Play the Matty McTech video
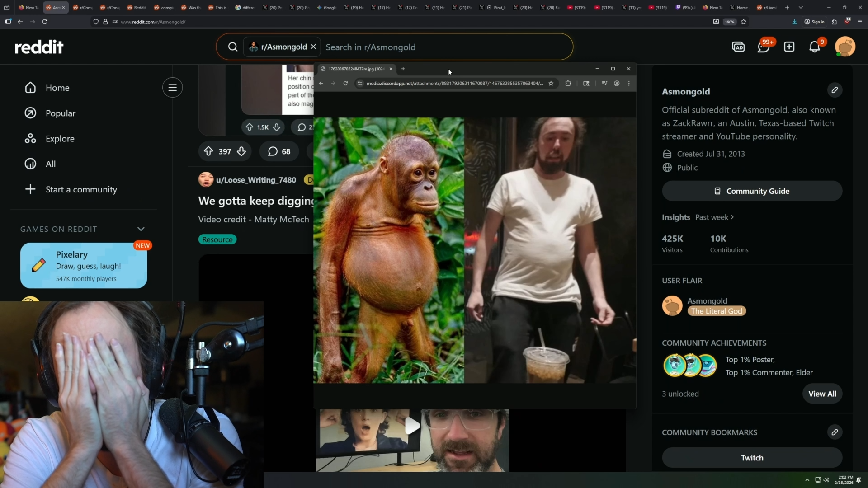 [412, 426]
